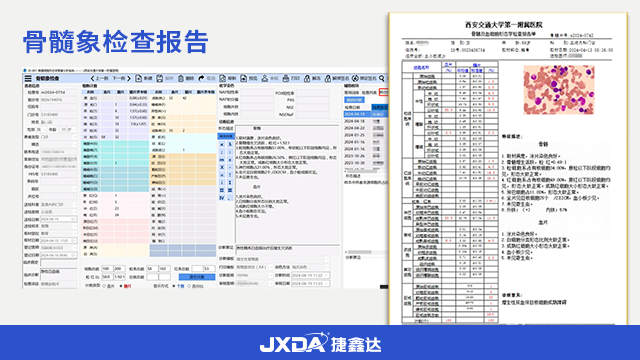This screenshot has width=640, height=360.
Task: Open the hamburger menu beside 骨髓象检查
Action: coord(28,78)
